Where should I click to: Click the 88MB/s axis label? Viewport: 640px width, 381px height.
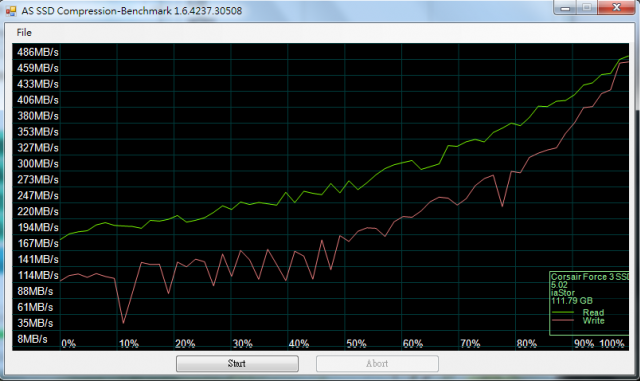tap(35, 291)
